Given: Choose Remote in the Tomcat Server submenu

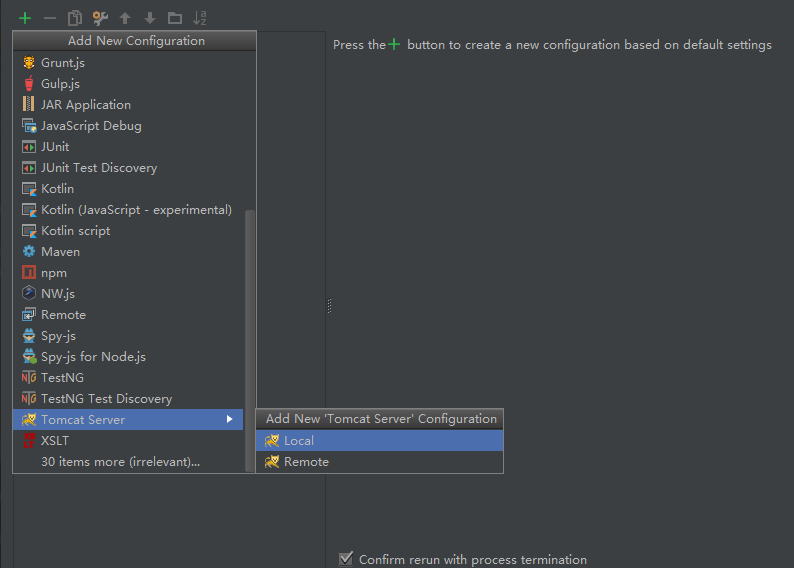Looking at the screenshot, I should (x=380, y=462).
